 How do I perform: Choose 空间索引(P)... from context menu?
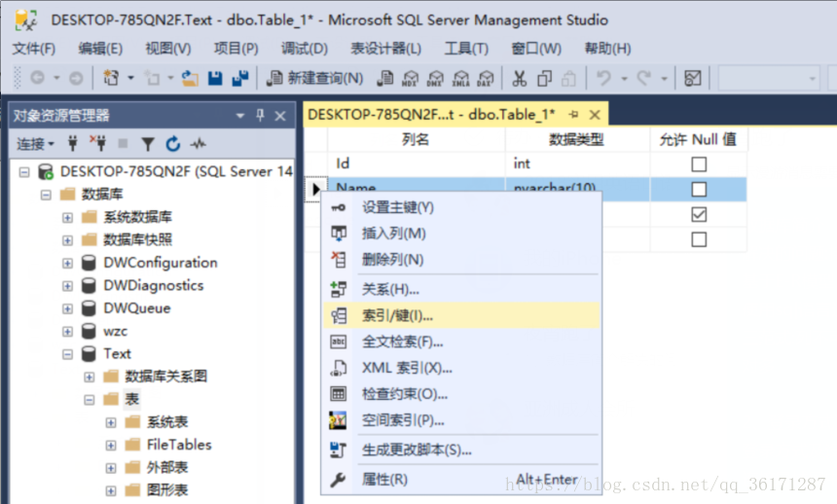461,420
